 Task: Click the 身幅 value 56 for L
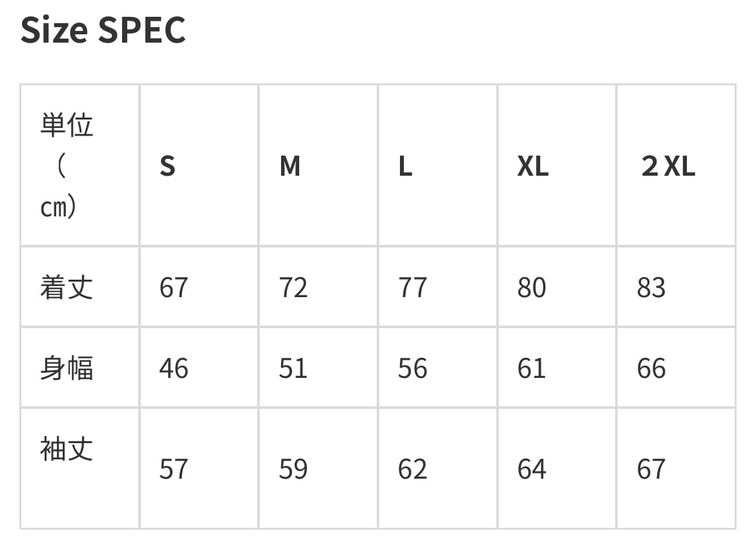(412, 368)
